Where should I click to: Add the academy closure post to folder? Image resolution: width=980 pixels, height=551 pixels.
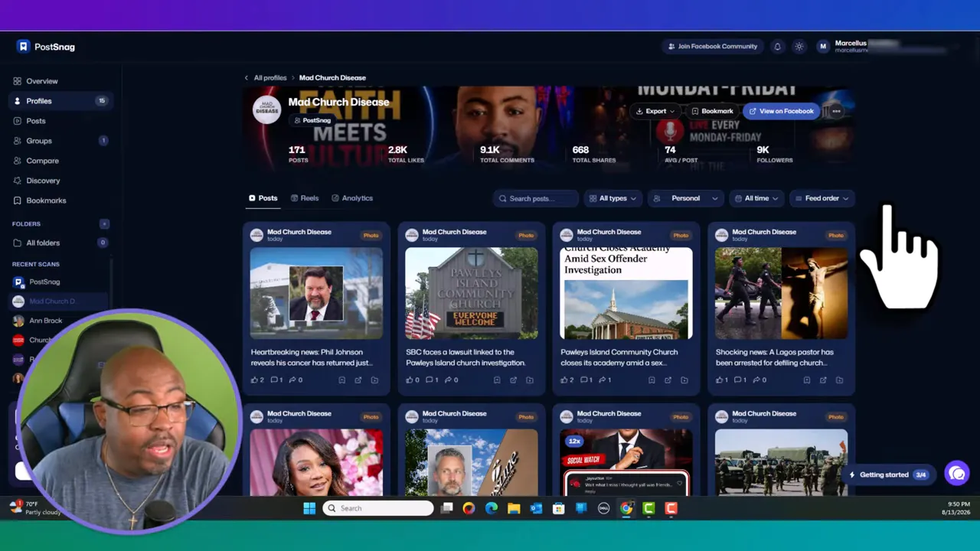pos(684,380)
